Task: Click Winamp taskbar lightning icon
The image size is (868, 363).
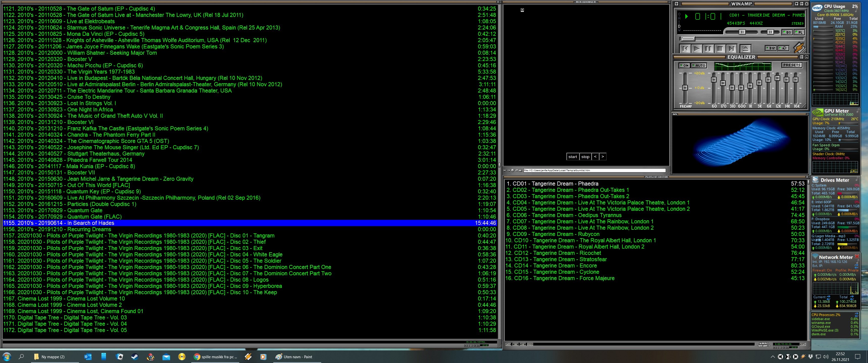Action: 248,357
